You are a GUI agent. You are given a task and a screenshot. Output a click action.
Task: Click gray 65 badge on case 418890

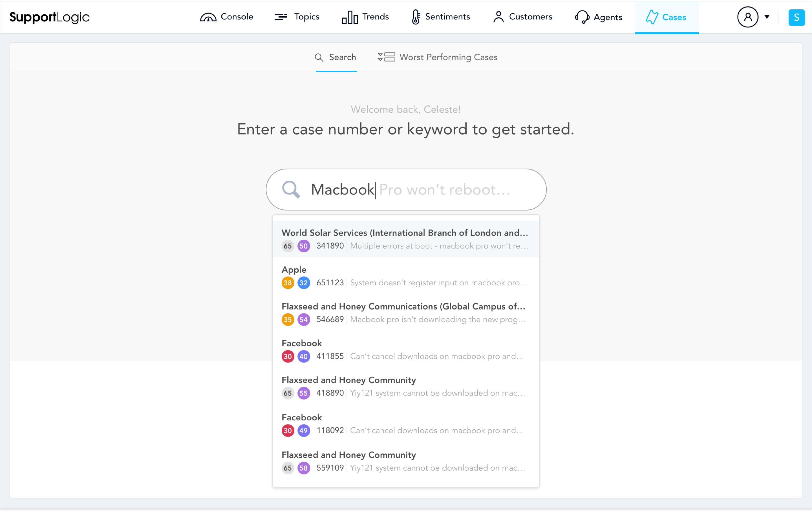click(x=288, y=393)
